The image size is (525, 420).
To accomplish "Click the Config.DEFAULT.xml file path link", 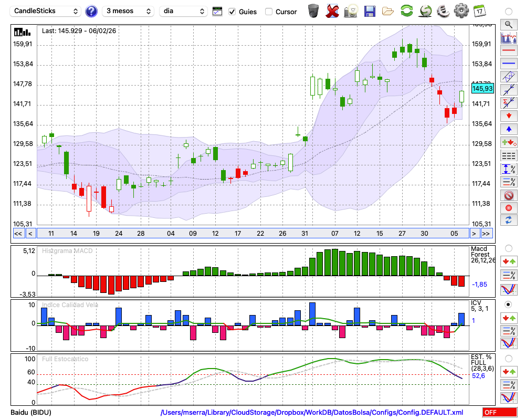I will (x=312, y=413).
